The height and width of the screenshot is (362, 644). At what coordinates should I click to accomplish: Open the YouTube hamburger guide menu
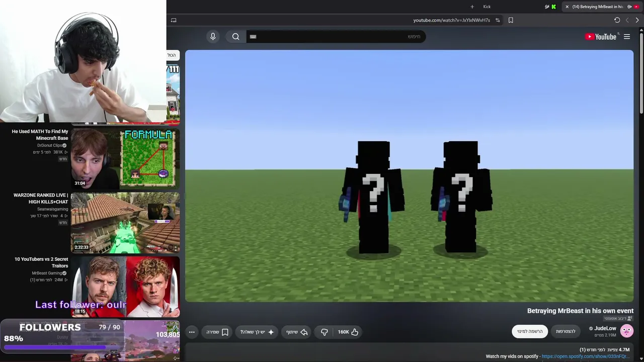[627, 36]
